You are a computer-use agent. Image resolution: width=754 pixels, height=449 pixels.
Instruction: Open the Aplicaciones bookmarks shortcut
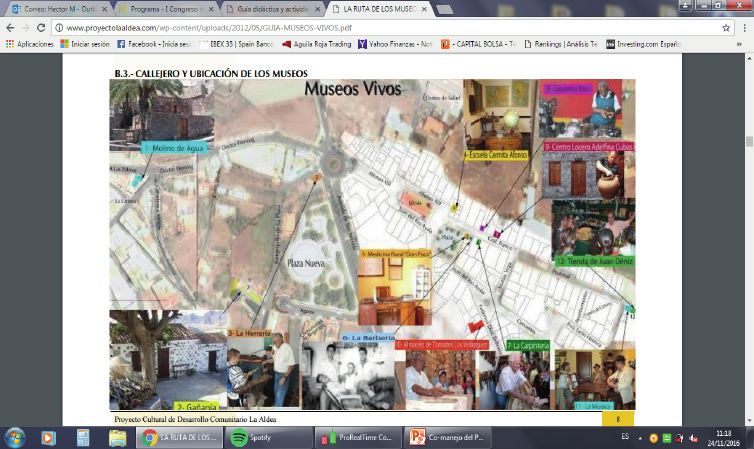click(30, 44)
